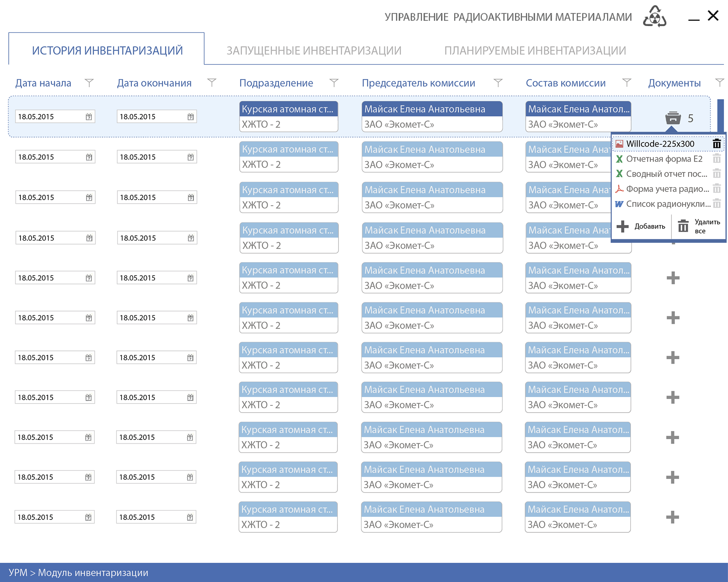This screenshot has height=582, width=728.
Task: Click the plus icon in the eighth row
Action: click(x=673, y=397)
